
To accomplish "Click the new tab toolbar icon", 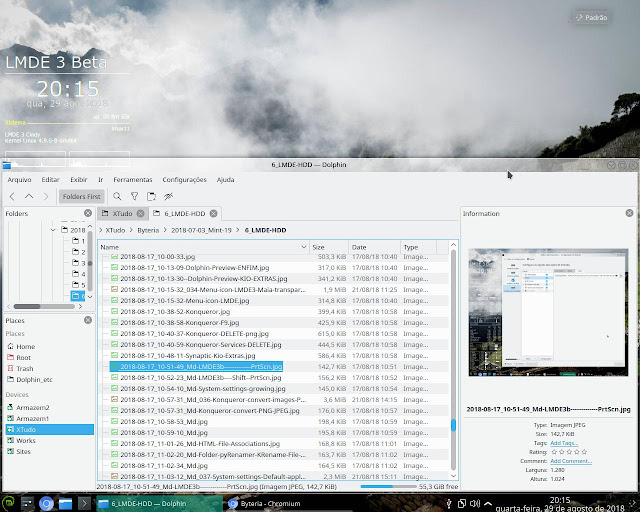I will coord(151,197).
